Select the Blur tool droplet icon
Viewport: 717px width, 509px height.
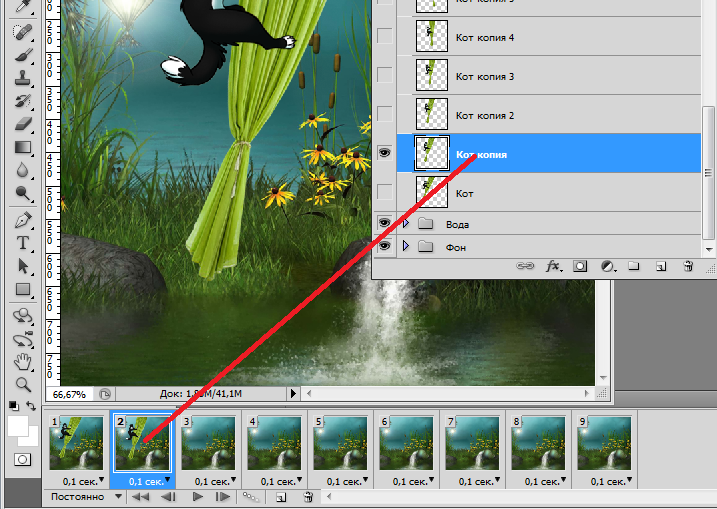[x=22, y=170]
